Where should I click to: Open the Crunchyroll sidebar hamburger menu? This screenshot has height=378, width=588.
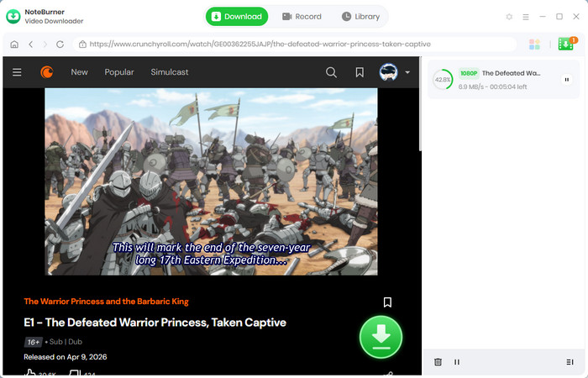pyautogui.click(x=17, y=72)
